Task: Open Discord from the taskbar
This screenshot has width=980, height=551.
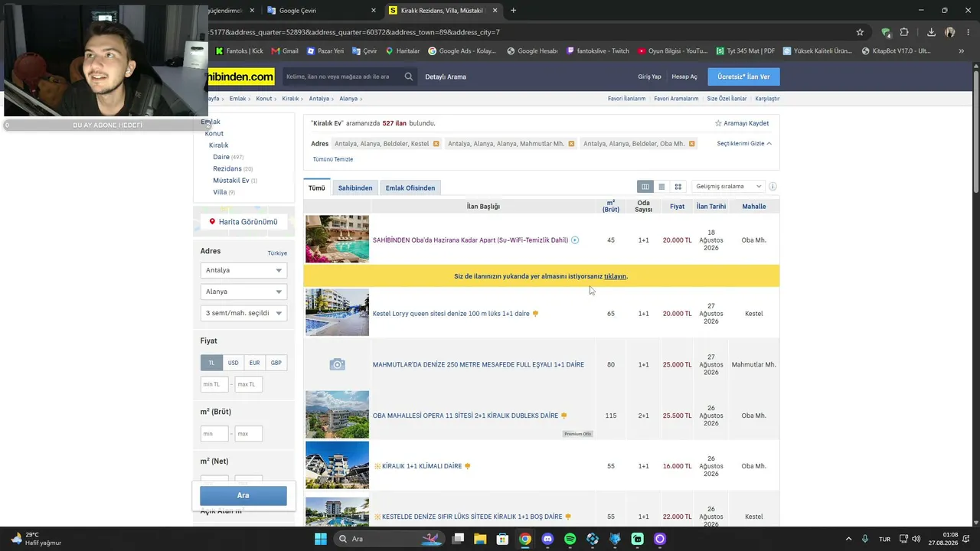Action: click(547, 539)
